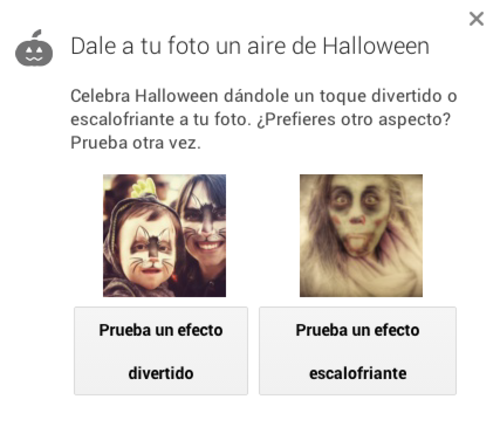The image size is (500, 427).
Task: Click the zombie's dark eyes in the thumbnail
Action: [x=356, y=199]
